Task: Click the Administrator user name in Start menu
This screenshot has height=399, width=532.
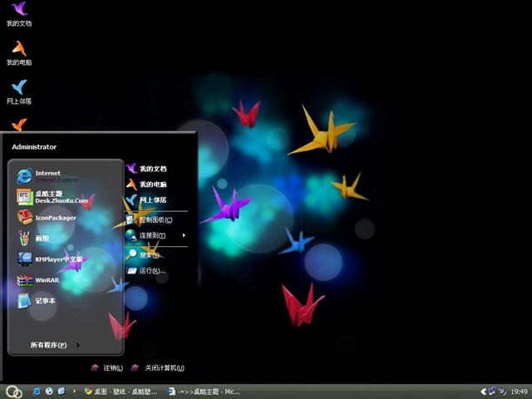Action: coord(34,147)
